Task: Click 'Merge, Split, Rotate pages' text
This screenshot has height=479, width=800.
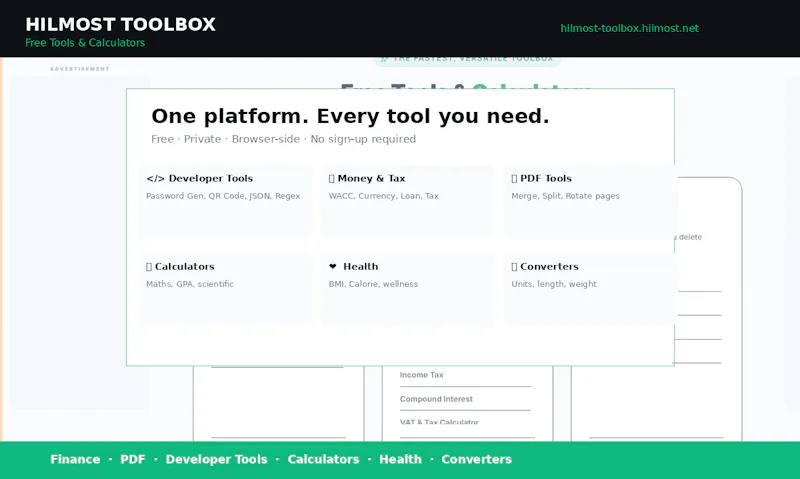Action: [x=565, y=196]
